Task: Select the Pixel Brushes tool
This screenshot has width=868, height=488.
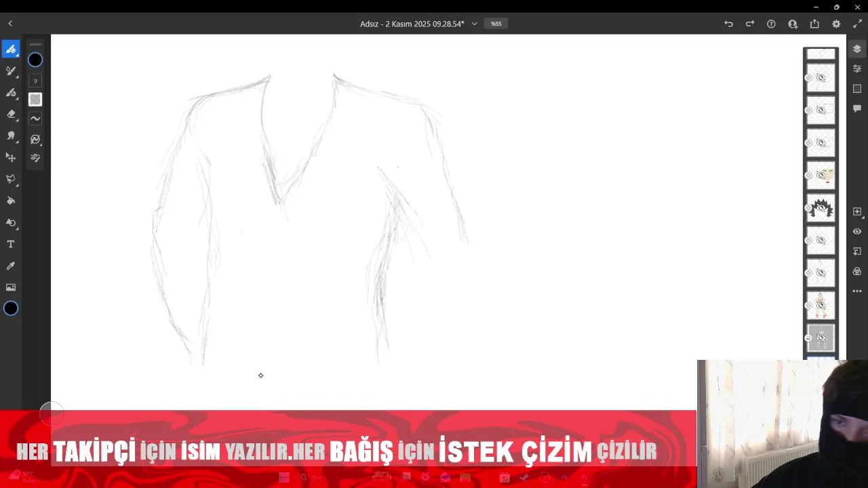Action: coord(11,49)
